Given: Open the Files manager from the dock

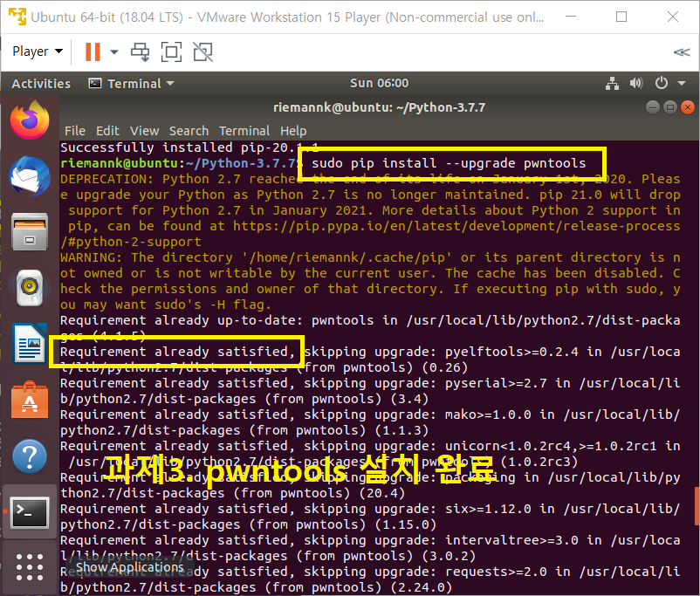Looking at the screenshot, I should coord(30,232).
